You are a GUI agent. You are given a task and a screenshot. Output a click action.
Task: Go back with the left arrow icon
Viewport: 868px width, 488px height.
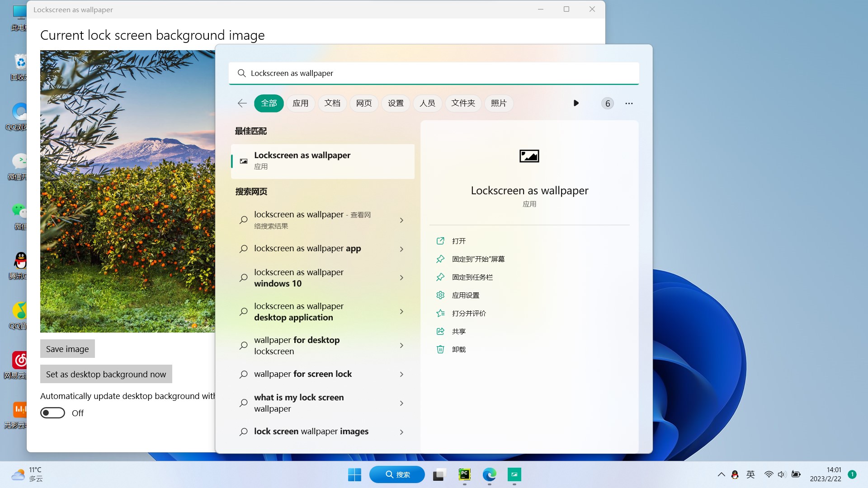[242, 103]
